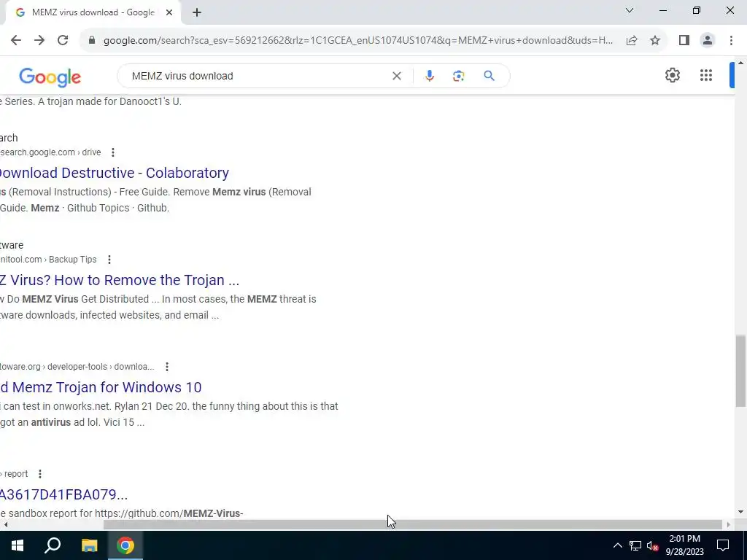Image resolution: width=747 pixels, height=560 pixels.
Task: Click 'toware.org › developer-tools' breadcrumb text
Action: tap(77, 367)
